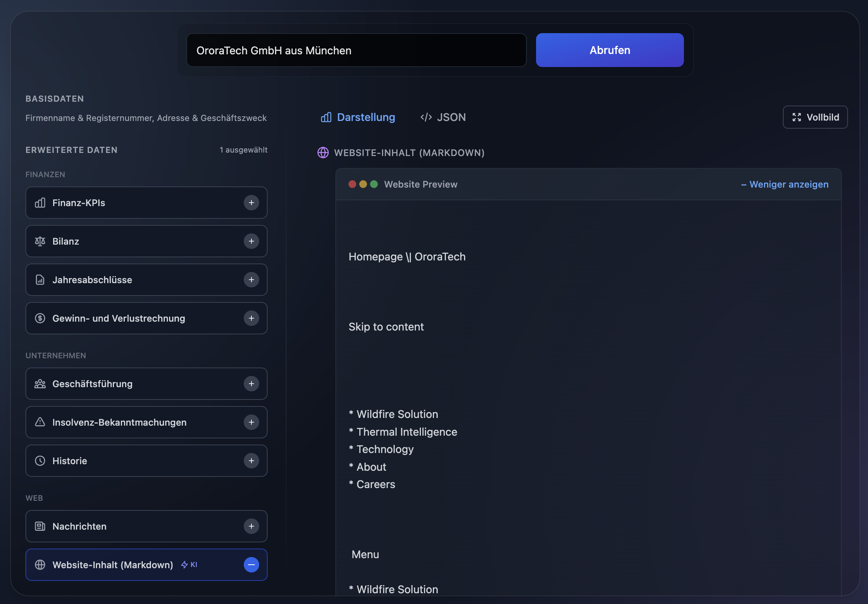Click the red dot in Website Preview header

pos(352,184)
